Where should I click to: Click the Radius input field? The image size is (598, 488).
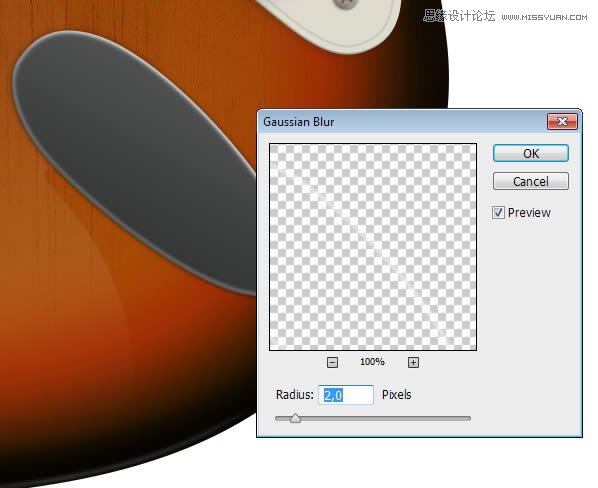click(346, 395)
